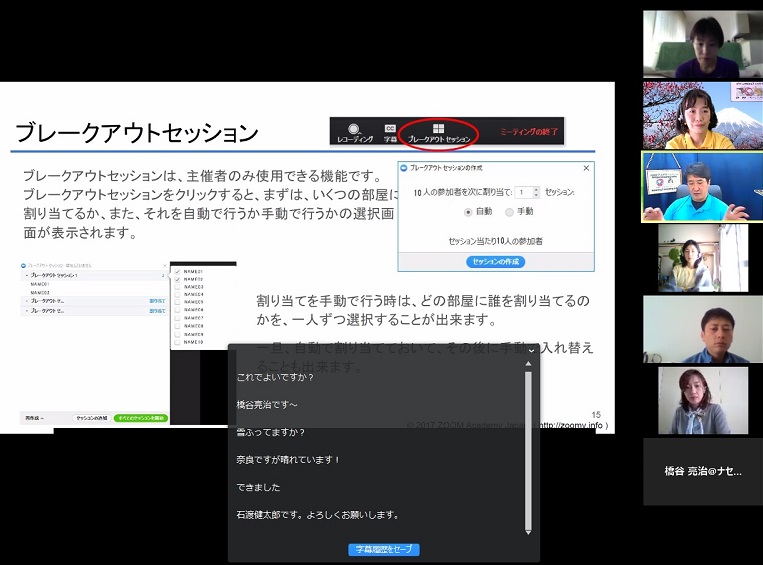Select the 橋谷 亮治 name tile
763x565 pixels.
click(x=702, y=471)
